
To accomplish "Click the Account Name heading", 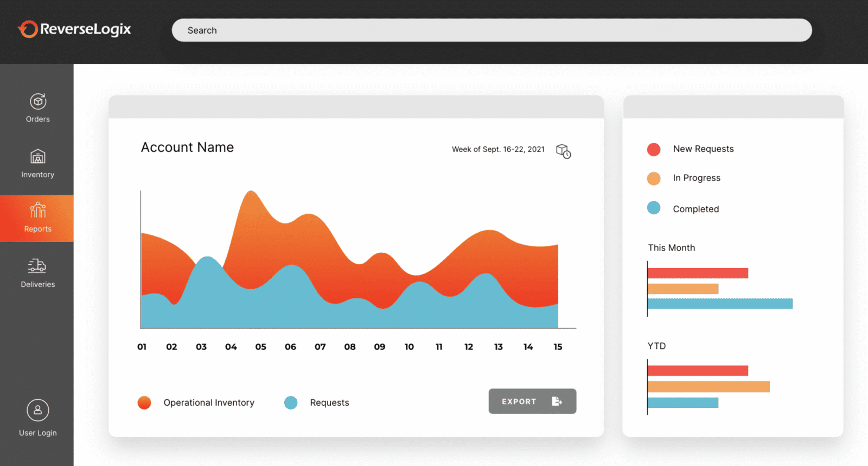I will pos(187,147).
